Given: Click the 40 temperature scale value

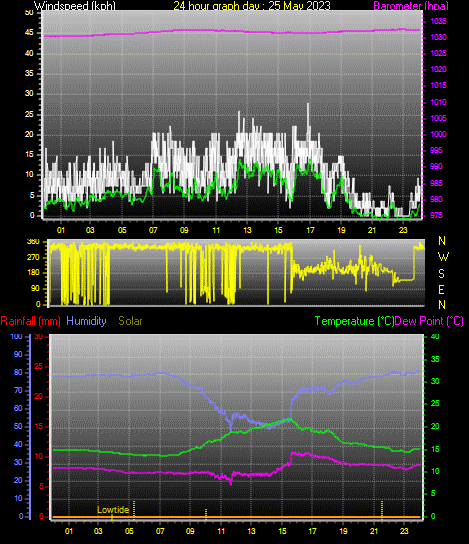Looking at the screenshot, I should click(x=435, y=337).
